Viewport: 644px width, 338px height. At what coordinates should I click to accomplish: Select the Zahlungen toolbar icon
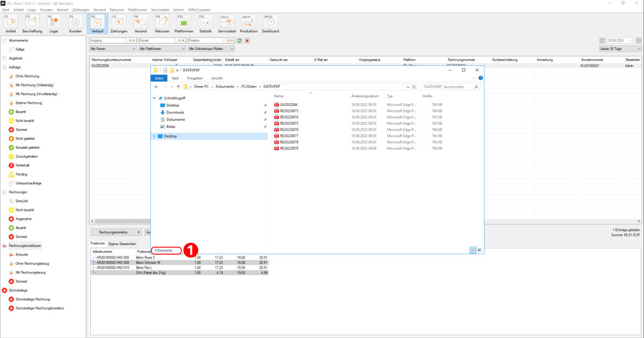point(119,24)
